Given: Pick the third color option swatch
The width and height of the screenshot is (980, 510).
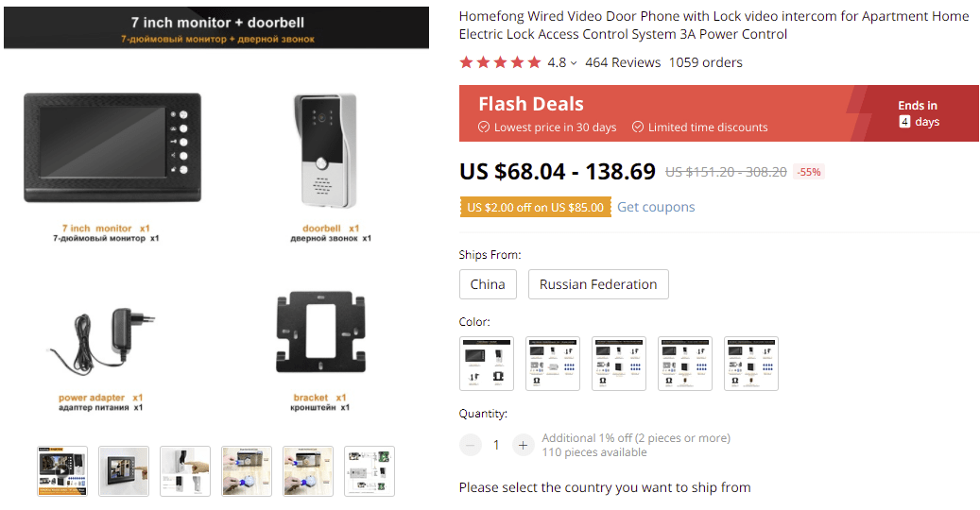Looking at the screenshot, I should coord(619,364).
